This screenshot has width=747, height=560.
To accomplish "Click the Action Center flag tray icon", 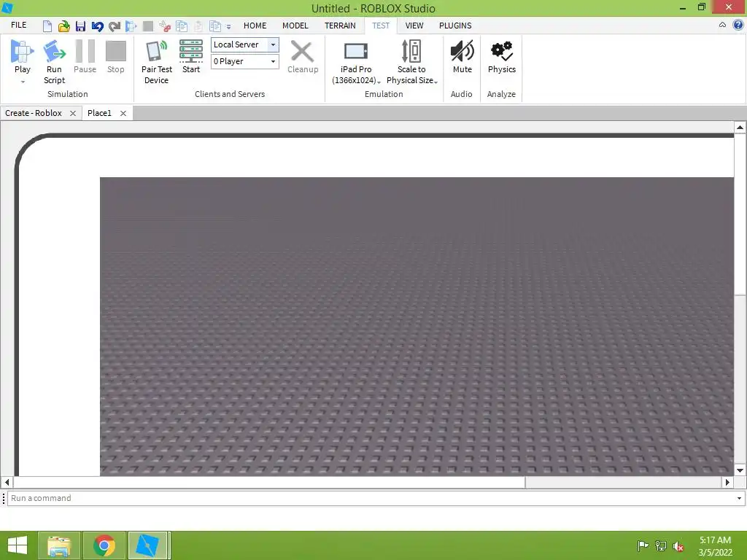I will click(x=643, y=545).
